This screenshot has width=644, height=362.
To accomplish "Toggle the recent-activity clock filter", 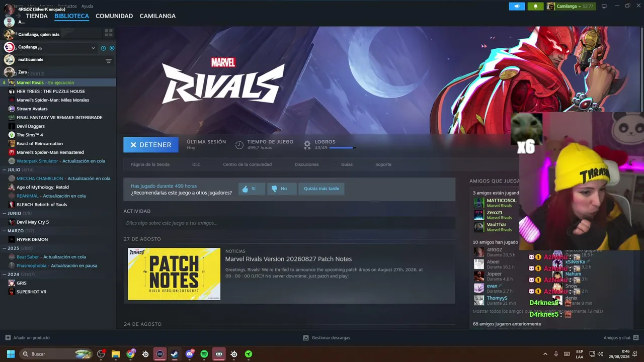I will click(x=103, y=48).
